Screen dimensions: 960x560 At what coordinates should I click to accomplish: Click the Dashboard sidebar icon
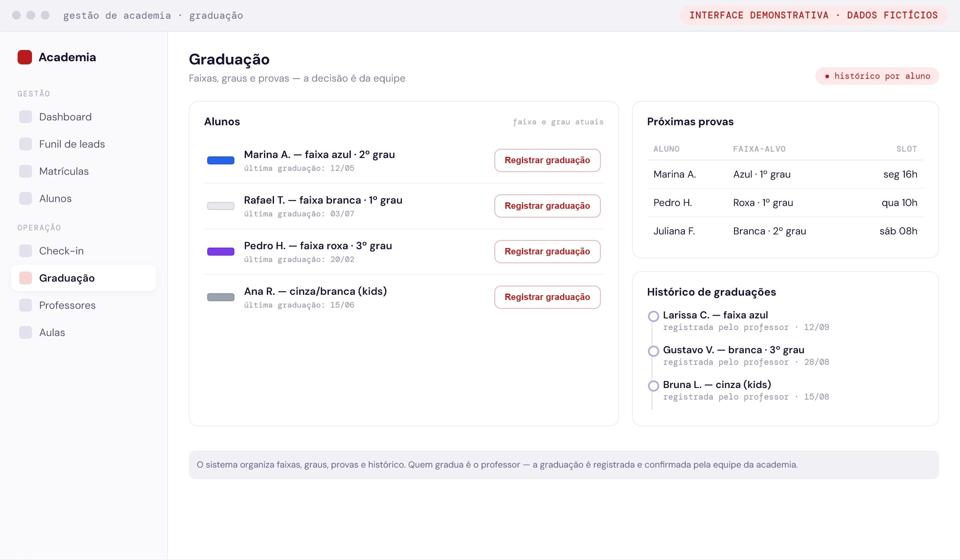[x=26, y=117]
